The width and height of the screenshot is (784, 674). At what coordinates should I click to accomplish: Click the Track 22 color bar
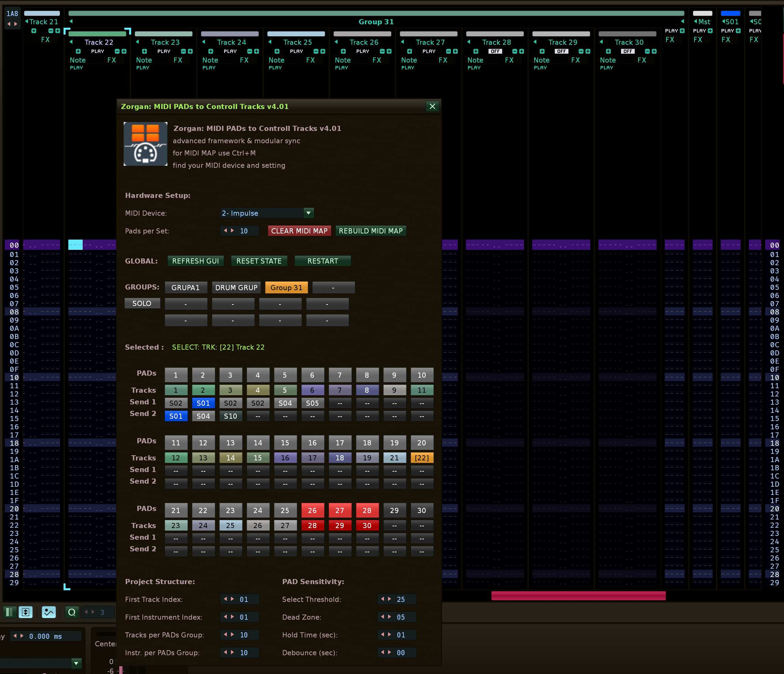pos(97,34)
